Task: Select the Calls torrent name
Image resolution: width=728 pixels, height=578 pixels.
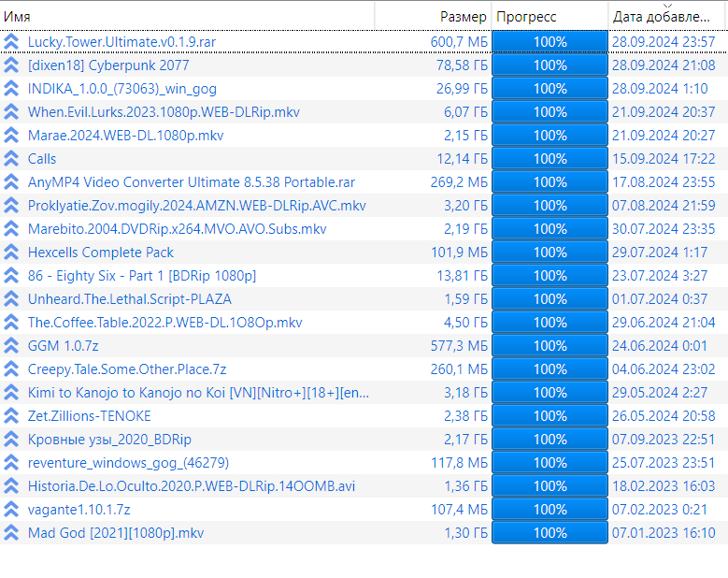Action: 42,159
